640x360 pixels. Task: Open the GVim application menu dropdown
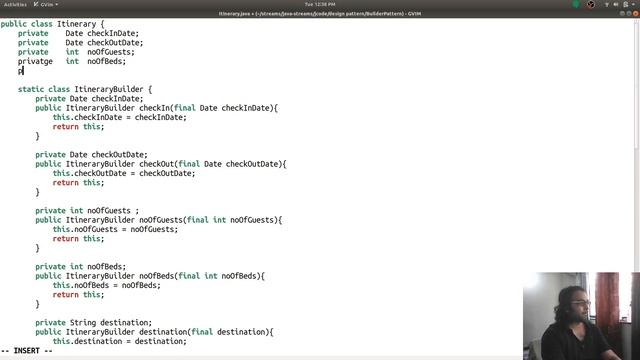(46, 4)
